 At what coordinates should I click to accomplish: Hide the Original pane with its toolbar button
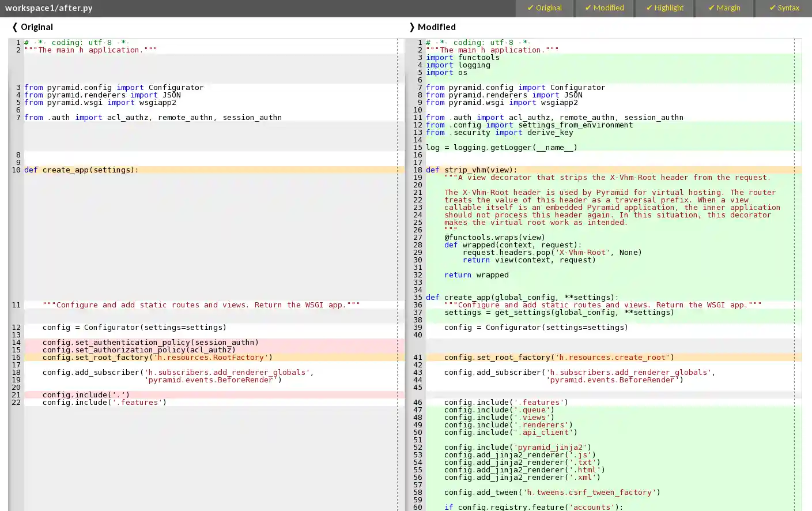[x=545, y=8]
